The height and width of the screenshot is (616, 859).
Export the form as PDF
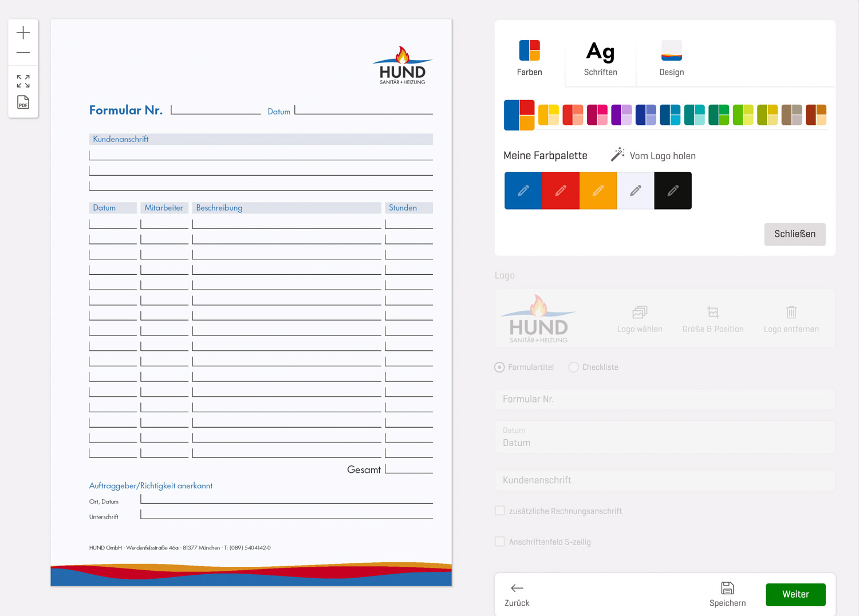pos(23,102)
